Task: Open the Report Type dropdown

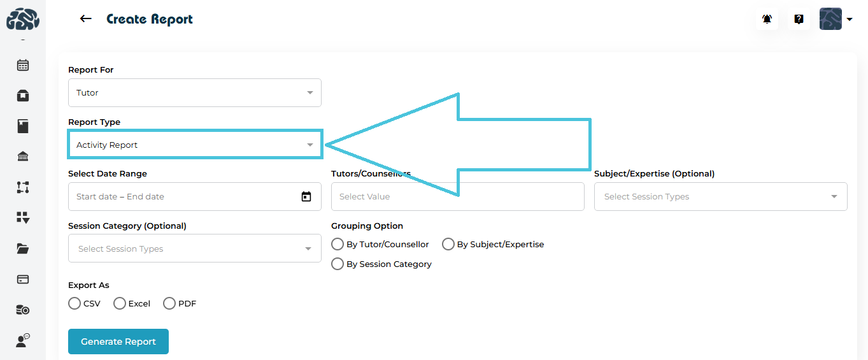Action: 194,145
